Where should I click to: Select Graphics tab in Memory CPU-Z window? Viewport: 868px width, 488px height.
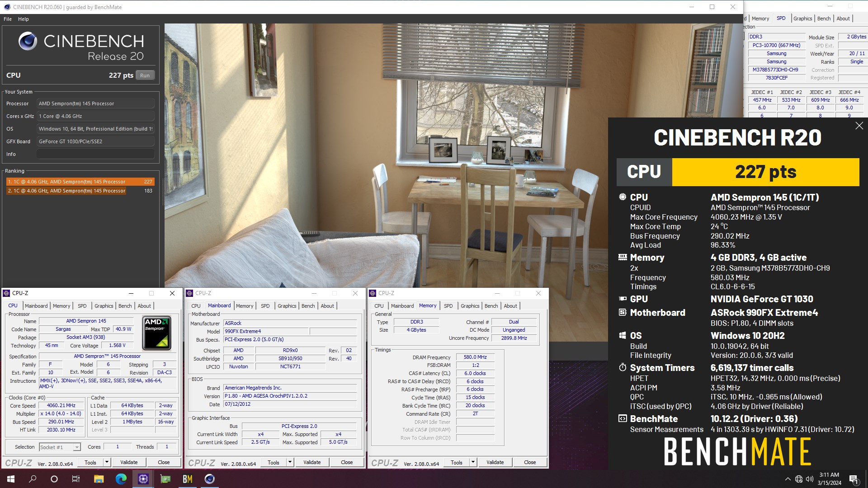(x=470, y=306)
